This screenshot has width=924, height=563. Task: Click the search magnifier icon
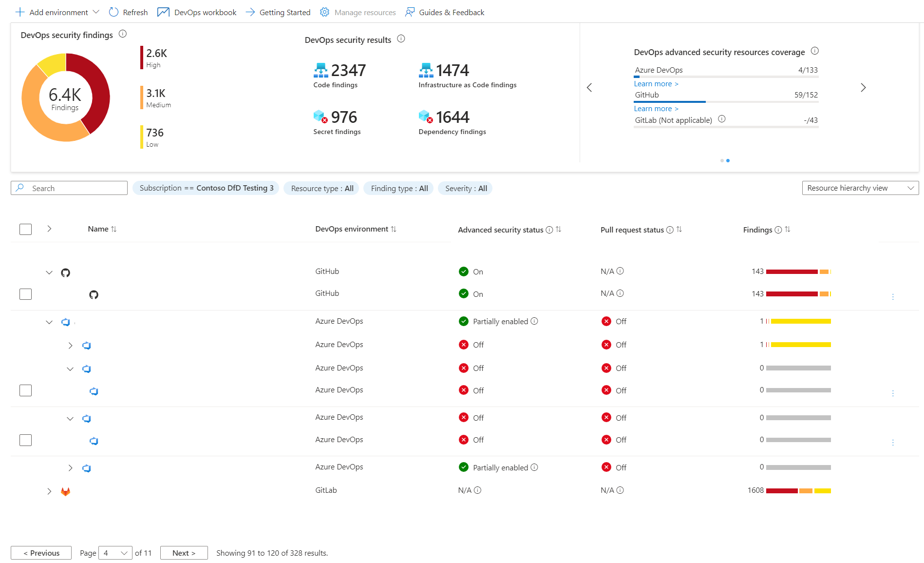[19, 188]
